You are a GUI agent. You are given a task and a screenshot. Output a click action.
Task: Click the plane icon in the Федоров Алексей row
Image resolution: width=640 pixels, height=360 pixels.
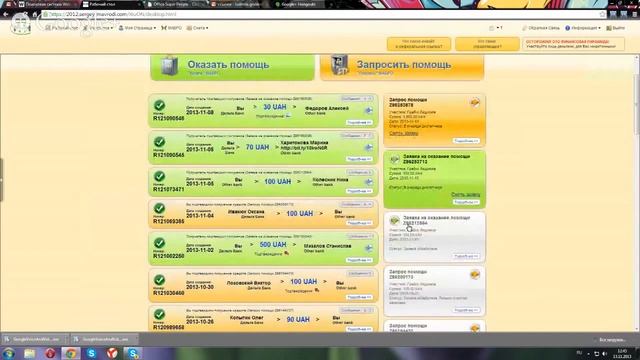pyautogui.click(x=368, y=111)
